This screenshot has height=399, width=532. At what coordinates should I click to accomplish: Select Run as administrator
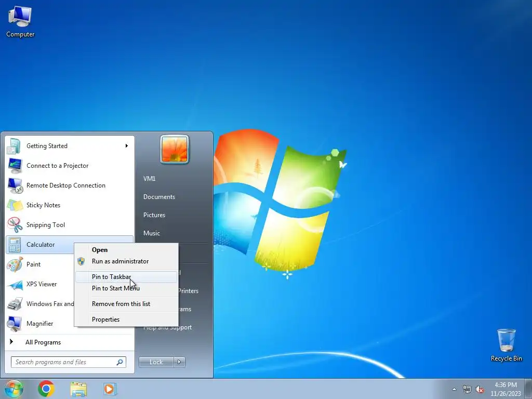point(126,261)
